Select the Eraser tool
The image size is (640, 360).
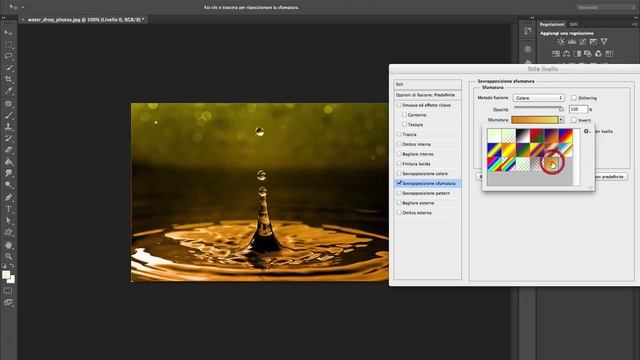(9, 150)
